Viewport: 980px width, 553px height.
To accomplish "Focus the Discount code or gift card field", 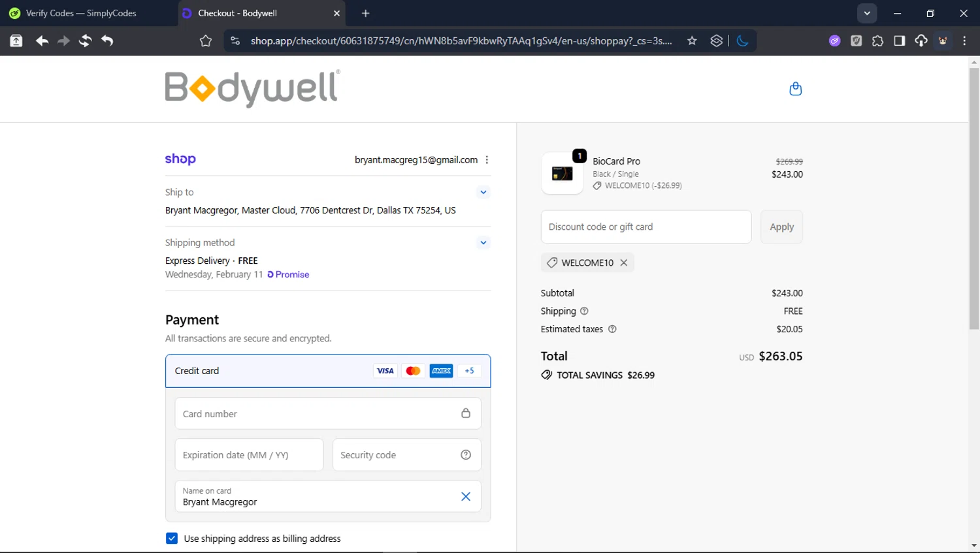I will click(646, 227).
